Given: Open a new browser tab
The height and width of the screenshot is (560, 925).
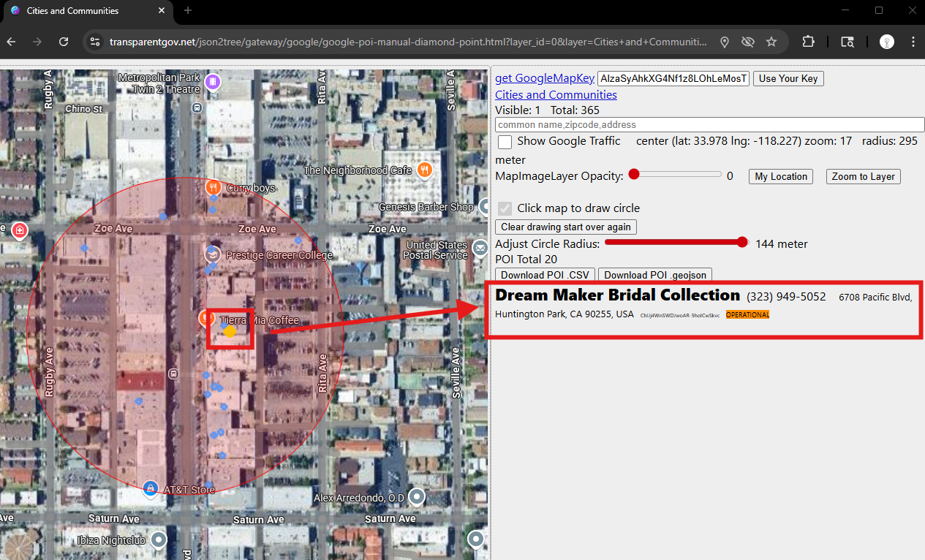Looking at the screenshot, I should (x=188, y=10).
